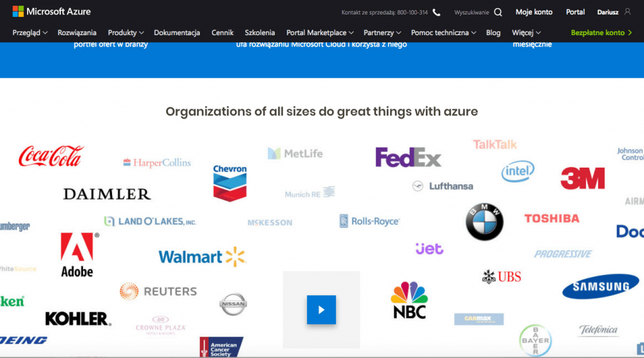Click the search magnifier icon
644x358 pixels.
[498, 13]
